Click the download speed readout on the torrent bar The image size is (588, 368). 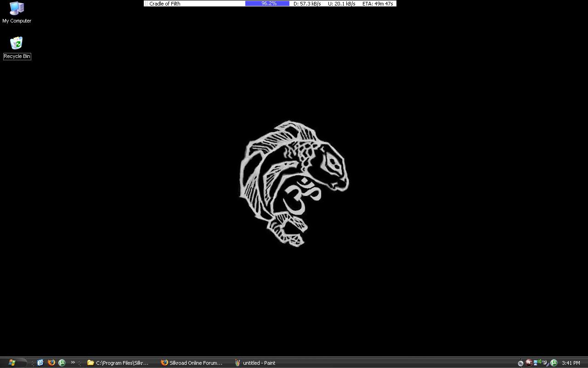307,4
